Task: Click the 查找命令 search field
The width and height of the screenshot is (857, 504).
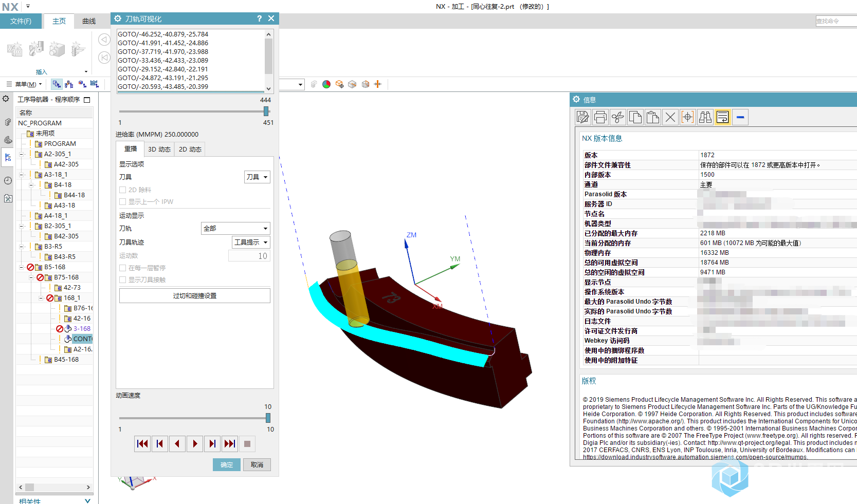Action: tap(836, 21)
